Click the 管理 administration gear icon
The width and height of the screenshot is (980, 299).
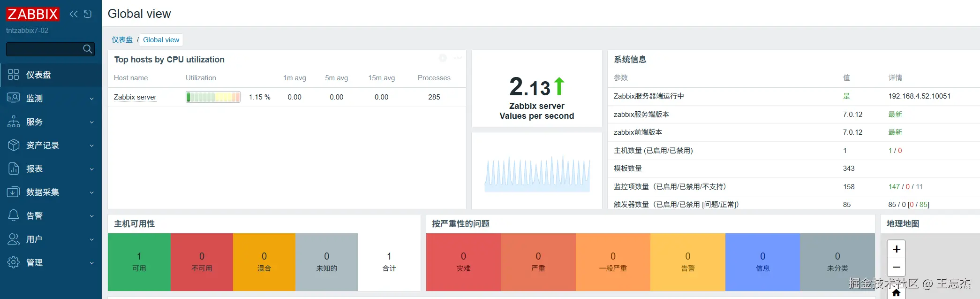pyautogui.click(x=14, y=262)
